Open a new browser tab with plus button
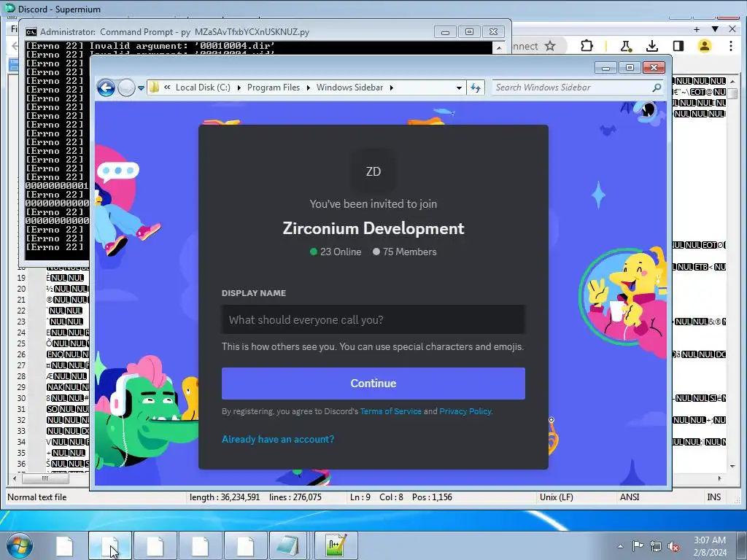This screenshot has height=560, width=747. click(x=697, y=29)
